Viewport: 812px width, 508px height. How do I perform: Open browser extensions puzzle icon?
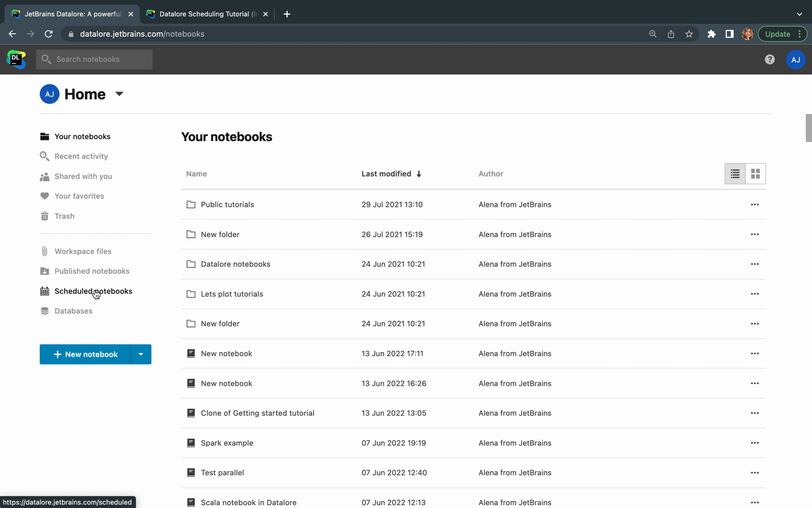[711, 34]
